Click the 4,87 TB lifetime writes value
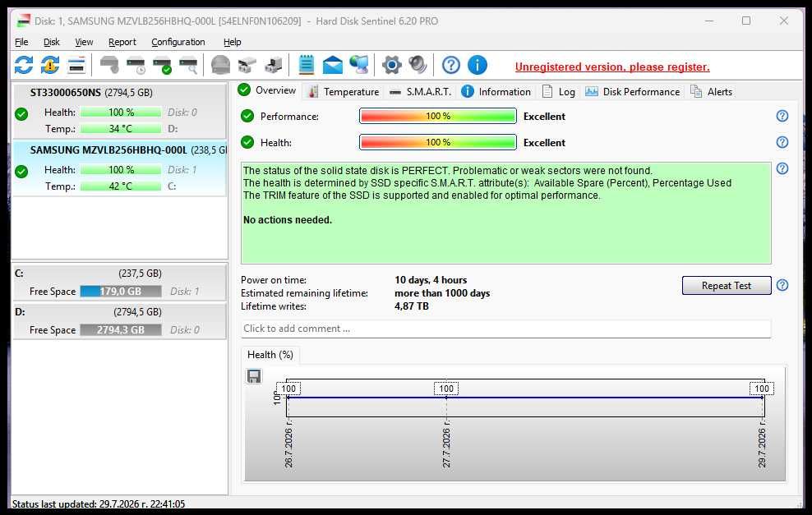 point(412,306)
